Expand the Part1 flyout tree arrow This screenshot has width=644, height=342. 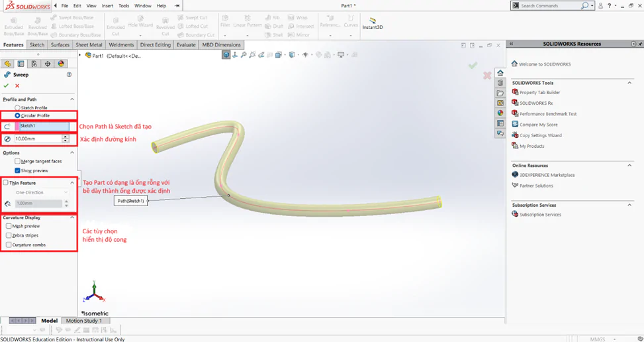click(80, 55)
